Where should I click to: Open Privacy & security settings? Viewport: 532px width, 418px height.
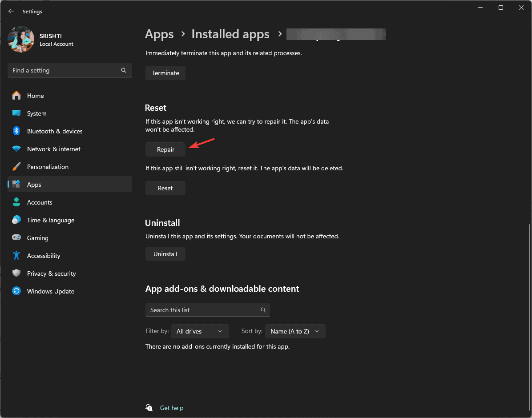coord(51,273)
